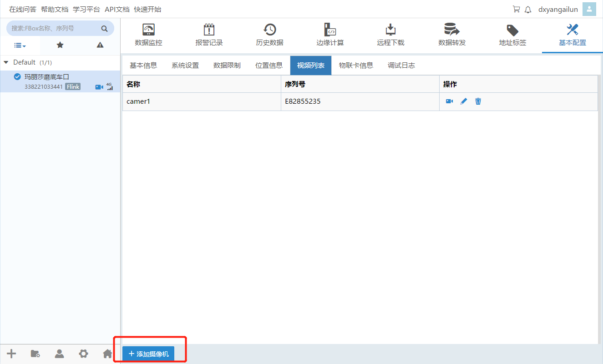Open the gear settings icon in bottom bar
The width and height of the screenshot is (603, 364).
(83, 354)
